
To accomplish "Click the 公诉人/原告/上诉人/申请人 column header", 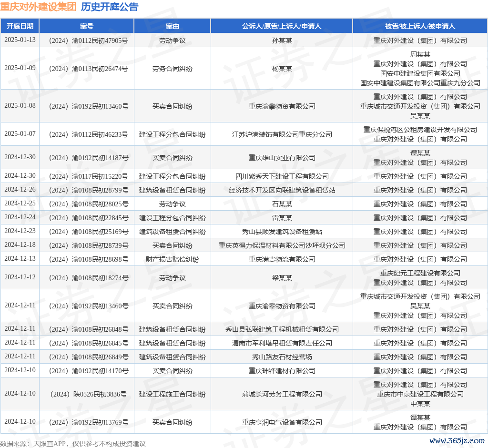I will [x=282, y=26].
